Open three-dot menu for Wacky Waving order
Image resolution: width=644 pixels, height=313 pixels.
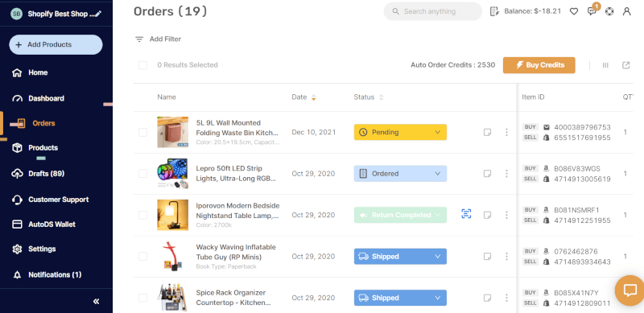coord(506,257)
